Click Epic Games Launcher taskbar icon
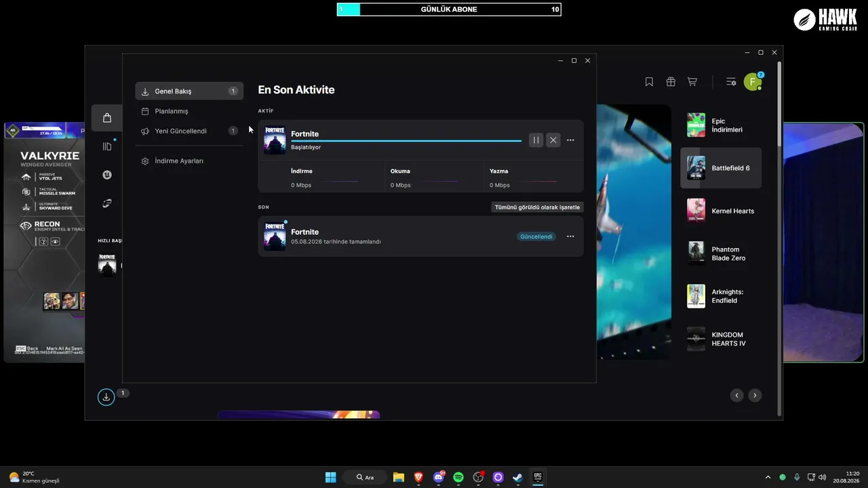The width and height of the screenshot is (868, 488). pyautogui.click(x=538, y=477)
